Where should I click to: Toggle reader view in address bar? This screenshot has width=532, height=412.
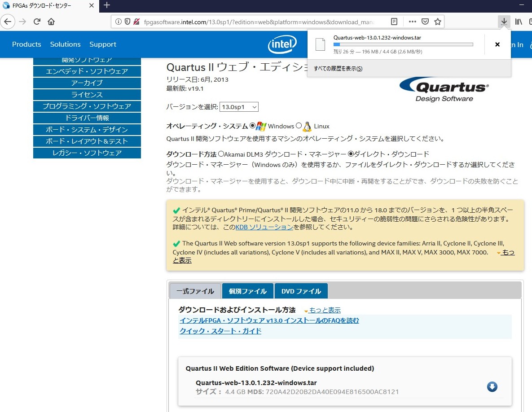pyautogui.click(x=394, y=22)
